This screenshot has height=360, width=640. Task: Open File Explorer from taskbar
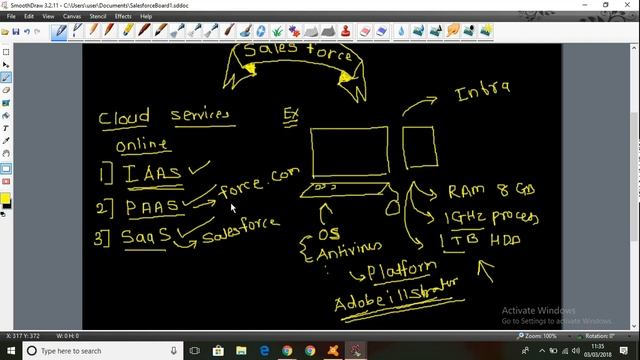[x=241, y=351]
